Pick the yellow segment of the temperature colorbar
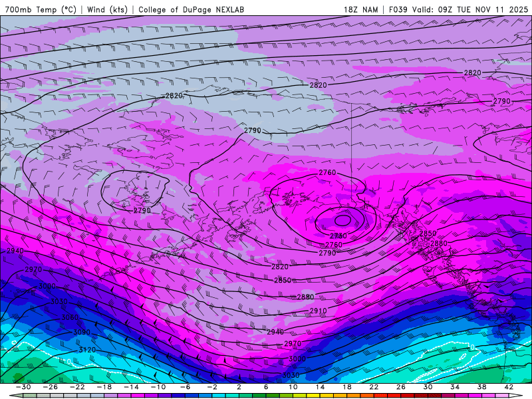532x399 pixels. point(313,396)
